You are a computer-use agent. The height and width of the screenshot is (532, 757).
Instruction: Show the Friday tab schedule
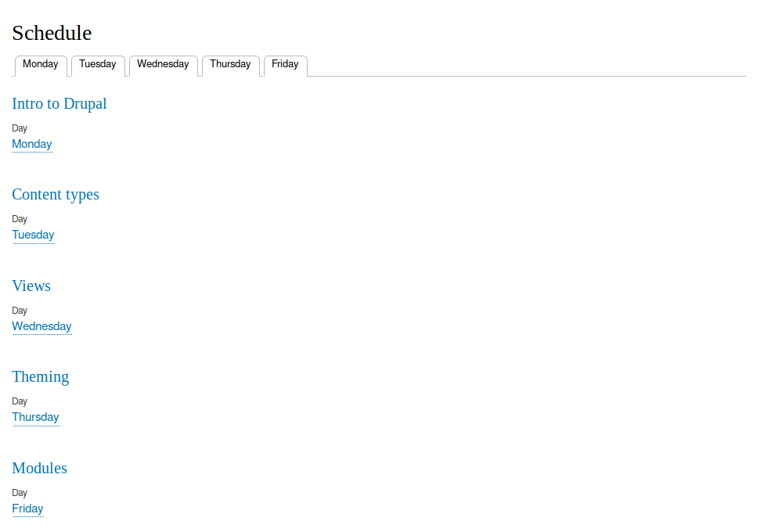[285, 65]
